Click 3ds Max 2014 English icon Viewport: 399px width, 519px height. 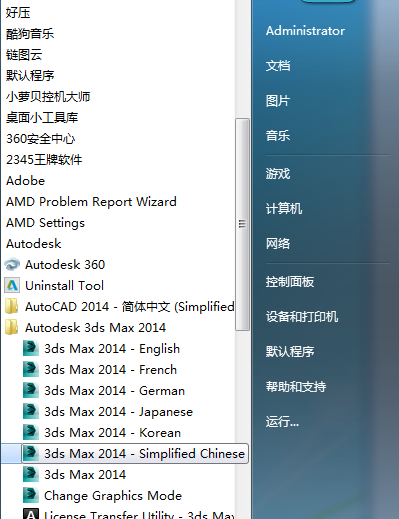click(x=31, y=349)
